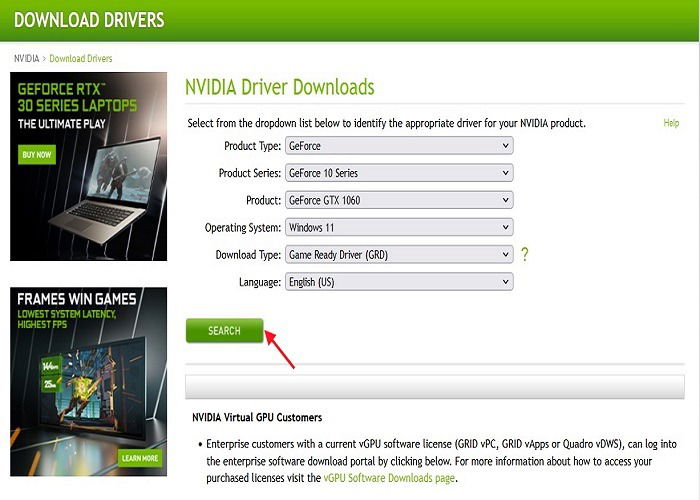Click BUY NOW in the RTX laptops ad
Screen dimensions: 700x500
pos(37,154)
